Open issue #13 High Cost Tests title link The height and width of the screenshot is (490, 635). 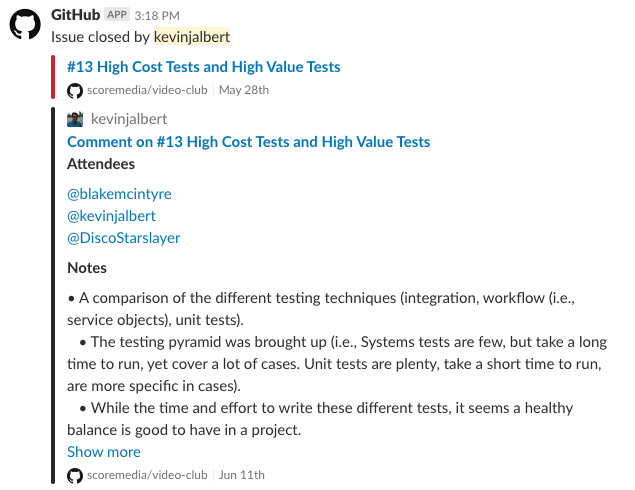pyautogui.click(x=204, y=67)
